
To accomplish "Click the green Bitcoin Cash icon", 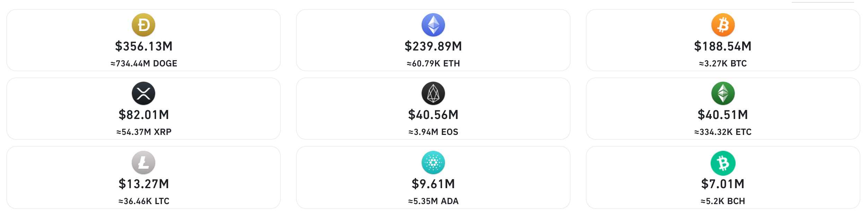I will (723, 163).
